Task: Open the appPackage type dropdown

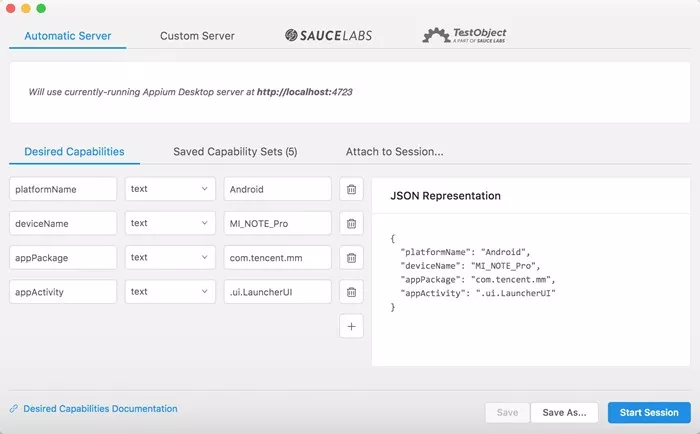Action: coord(170,258)
